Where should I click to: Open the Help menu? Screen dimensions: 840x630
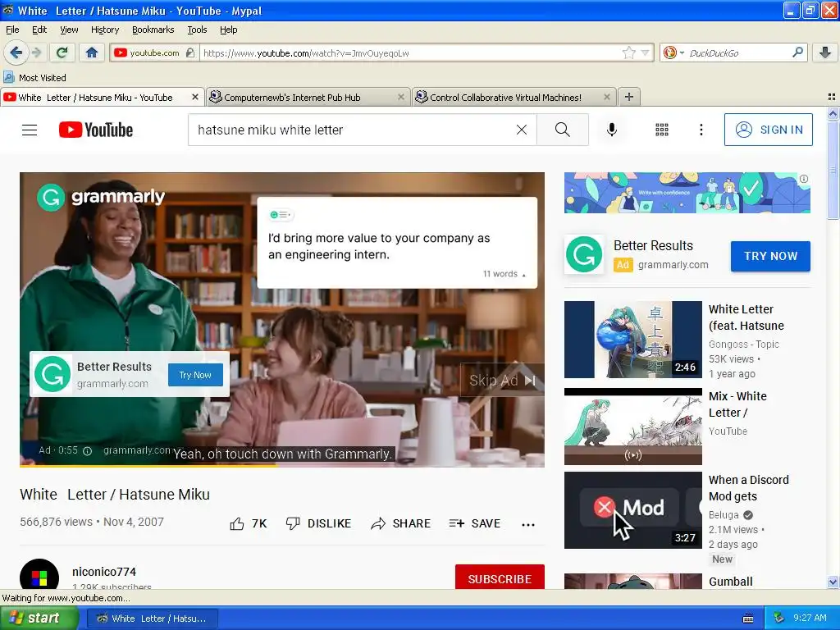pyautogui.click(x=228, y=30)
